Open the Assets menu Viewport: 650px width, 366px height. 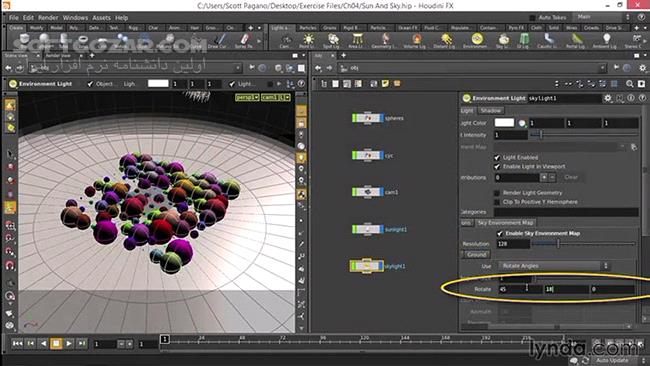pos(101,18)
